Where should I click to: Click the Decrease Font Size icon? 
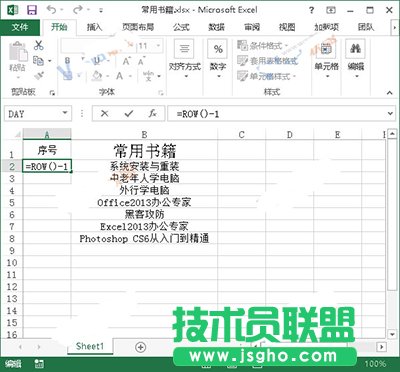141,62
